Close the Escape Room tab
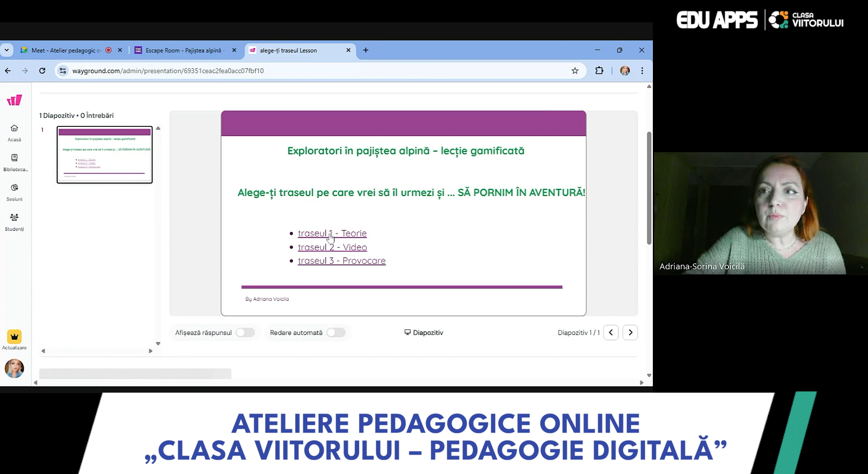This screenshot has height=474, width=868. (x=235, y=50)
